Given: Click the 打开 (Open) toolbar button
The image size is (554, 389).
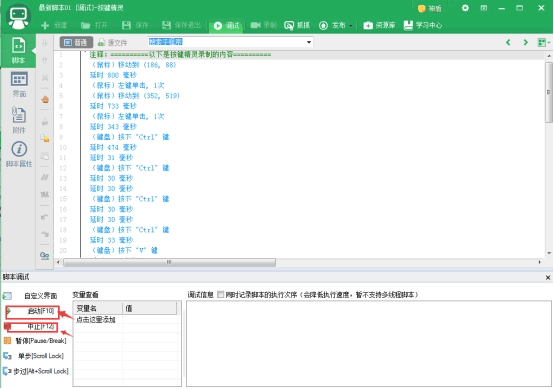Looking at the screenshot, I should click(94, 25).
